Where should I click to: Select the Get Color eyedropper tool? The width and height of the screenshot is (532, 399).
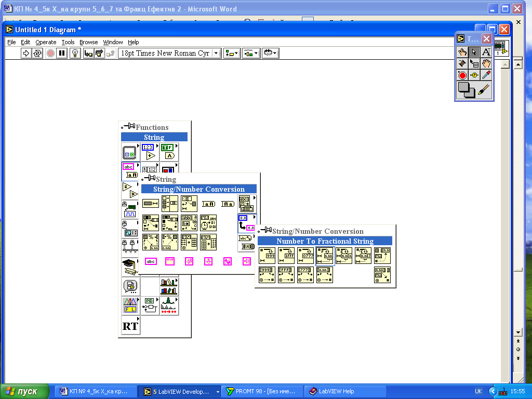486,75
